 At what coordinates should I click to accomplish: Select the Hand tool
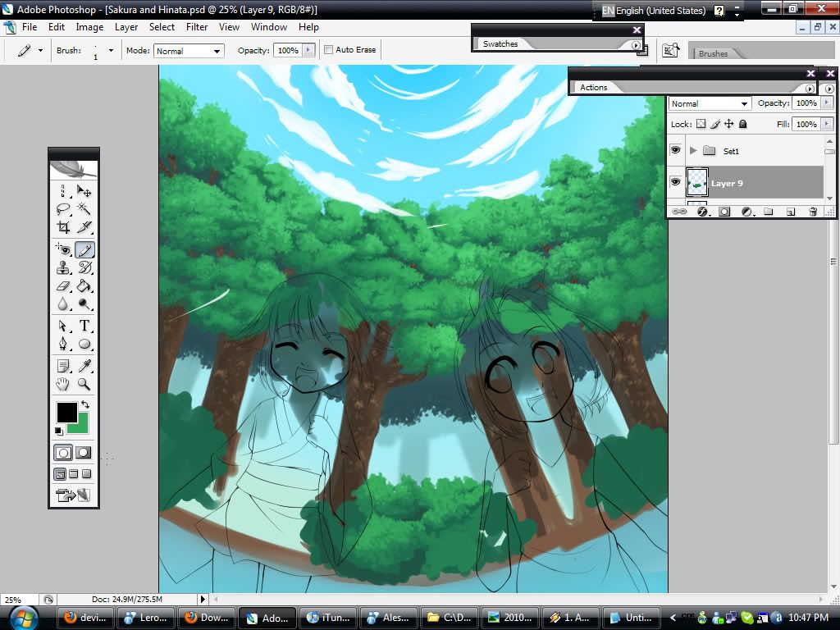tap(63, 384)
